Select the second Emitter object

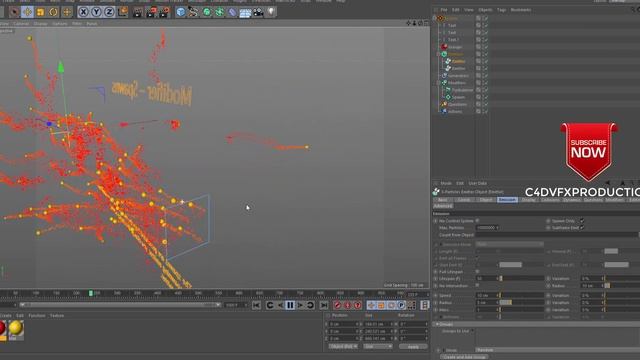click(458, 68)
